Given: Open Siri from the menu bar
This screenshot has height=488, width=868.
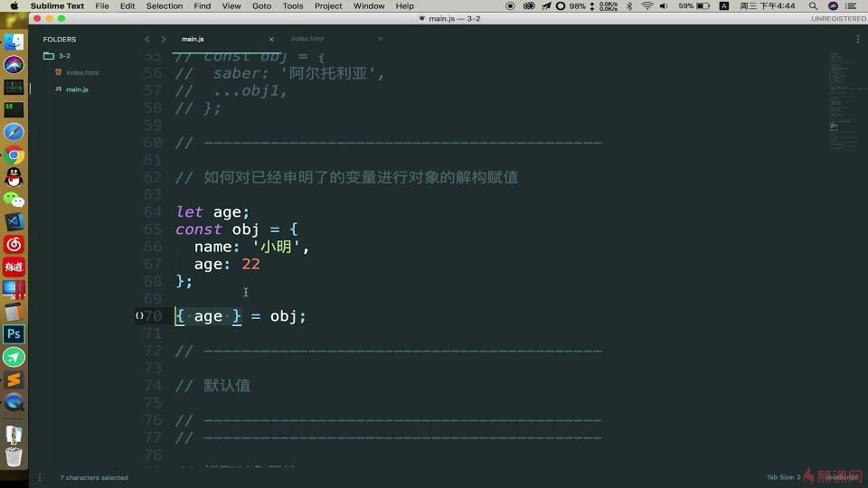Looking at the screenshot, I should tap(833, 6).
